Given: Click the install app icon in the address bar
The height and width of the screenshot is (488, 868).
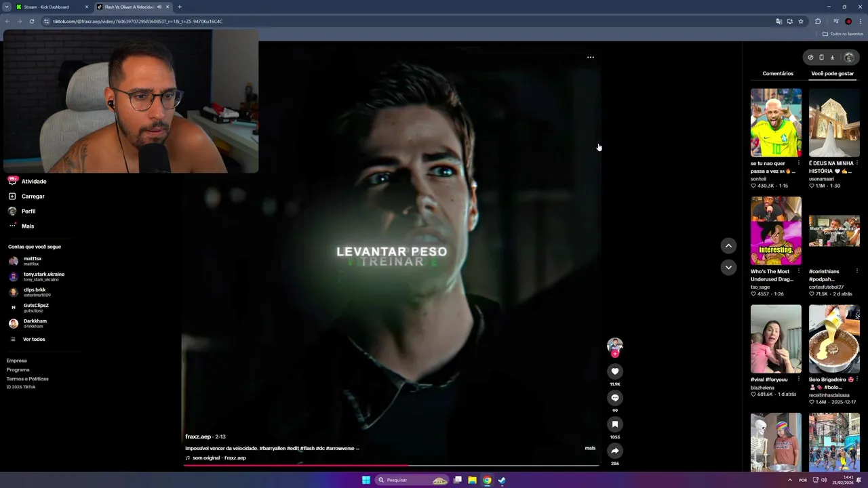Looking at the screenshot, I should 790,21.
